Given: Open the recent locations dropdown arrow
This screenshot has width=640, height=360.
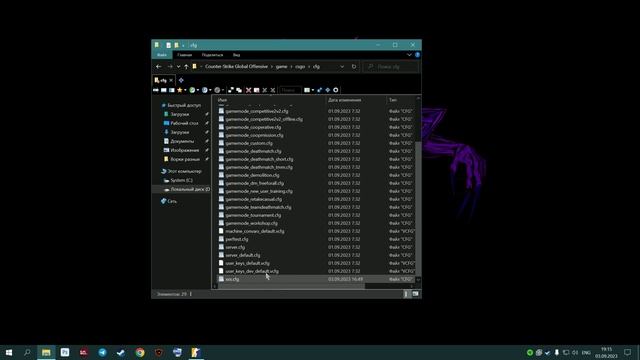Looking at the screenshot, I should pos(178,67).
